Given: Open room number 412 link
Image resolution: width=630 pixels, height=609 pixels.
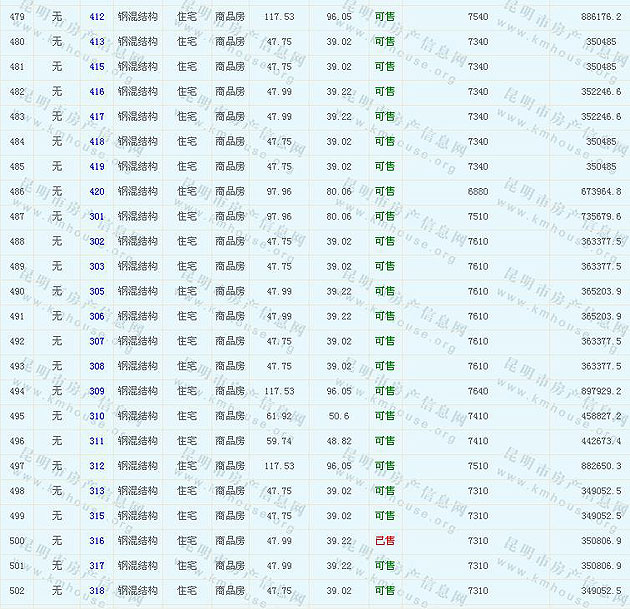Looking at the screenshot, I should 96,17.
